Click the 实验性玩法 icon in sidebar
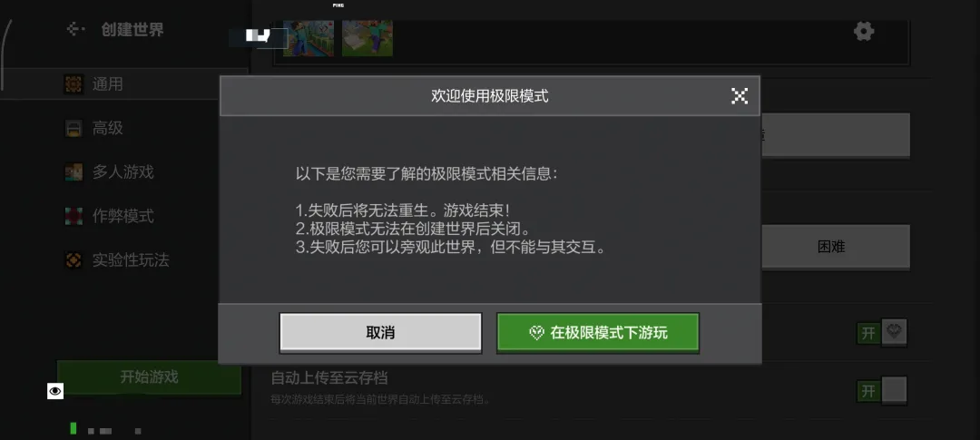The height and width of the screenshot is (440, 980). tap(73, 260)
